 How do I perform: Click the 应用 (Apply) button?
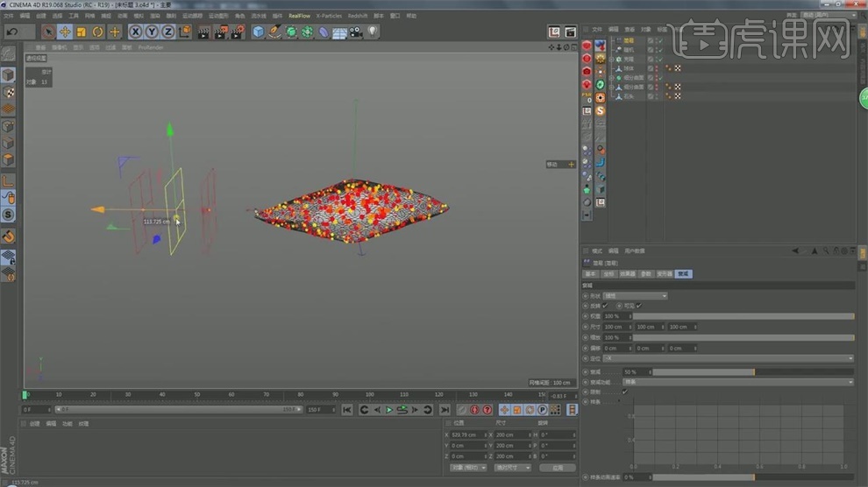pos(557,468)
